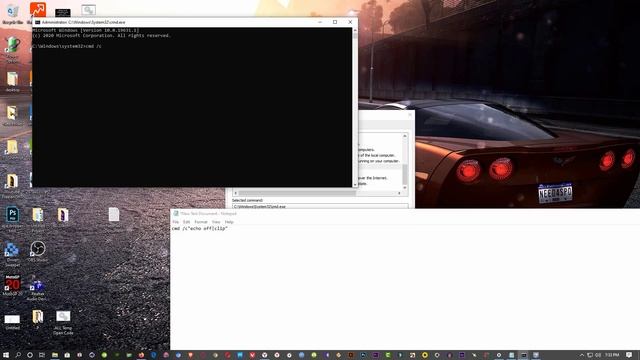Viewport: 640px width, 360px height.
Task: Open the Edit menu in Notepad
Action: (x=187, y=222)
